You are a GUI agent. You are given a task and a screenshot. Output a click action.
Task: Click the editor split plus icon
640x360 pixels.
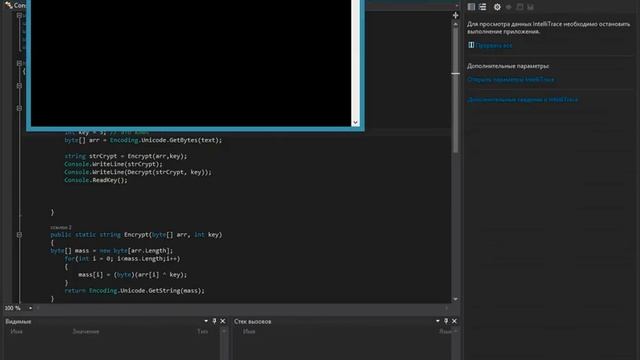pyautogui.click(x=456, y=16)
